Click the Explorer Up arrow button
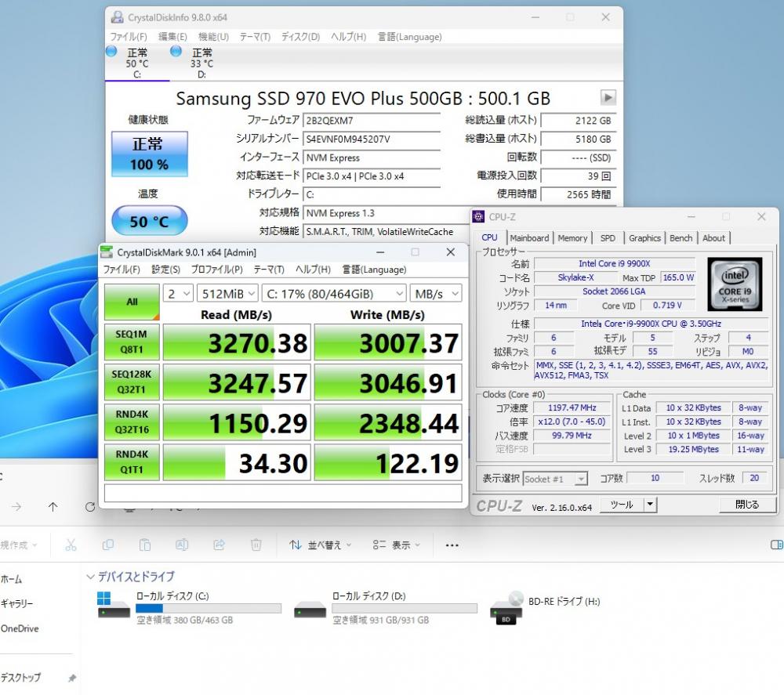Image resolution: width=784 pixels, height=695 pixels. [53, 507]
